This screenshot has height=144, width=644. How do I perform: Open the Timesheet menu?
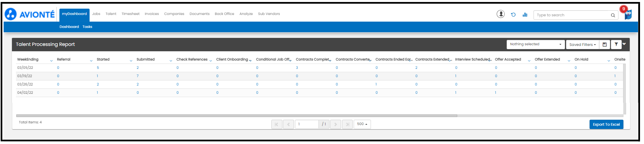click(130, 14)
